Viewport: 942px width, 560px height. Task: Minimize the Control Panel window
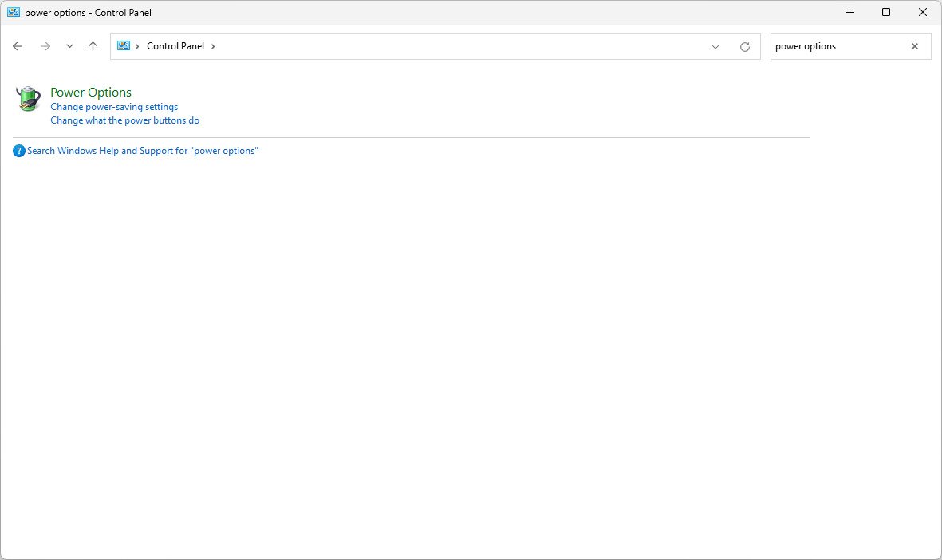click(x=850, y=12)
